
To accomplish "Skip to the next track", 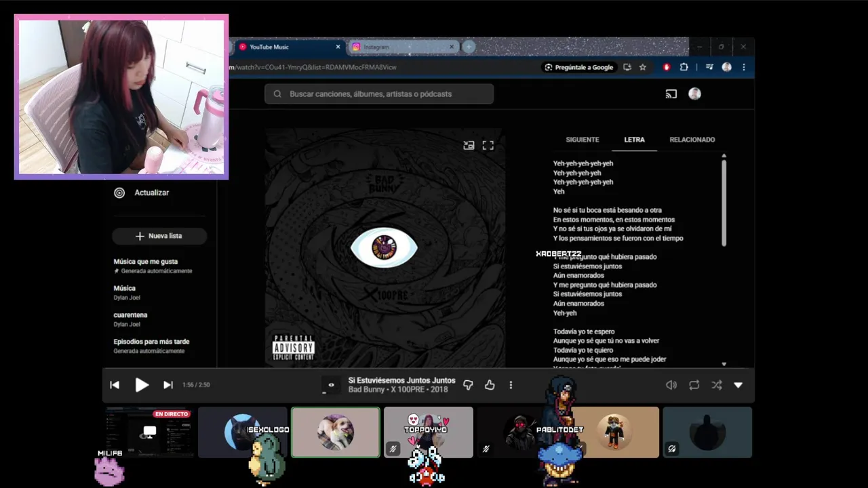I will (168, 385).
